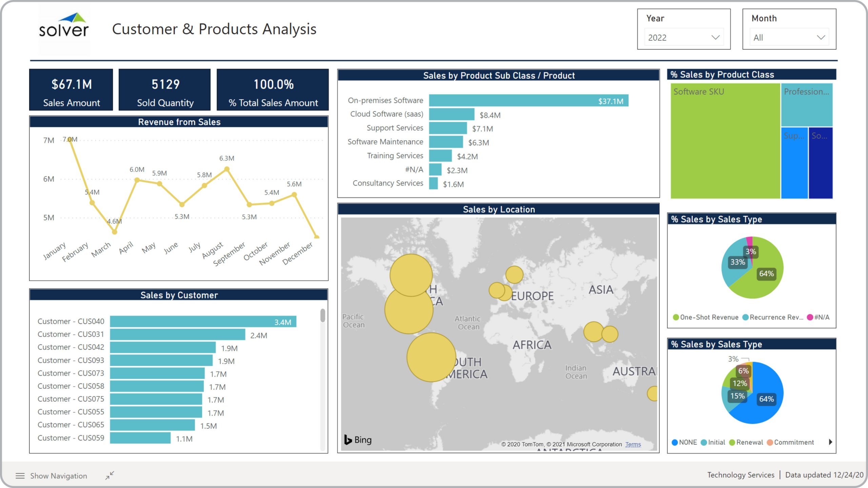This screenshot has height=488, width=868.
Task: Open the Terms link on the map
Action: (x=633, y=444)
